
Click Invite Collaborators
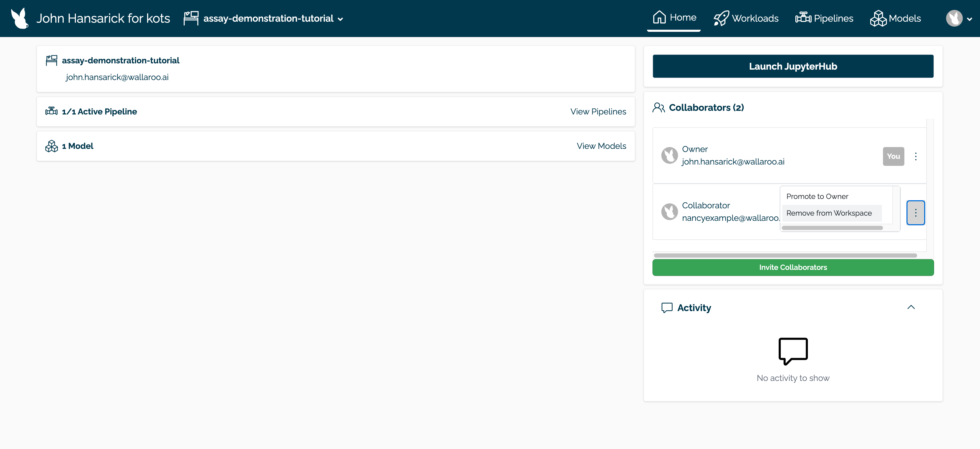(793, 267)
